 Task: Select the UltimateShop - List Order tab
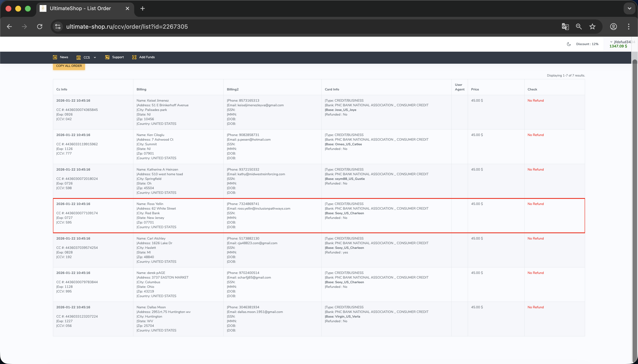(80, 8)
